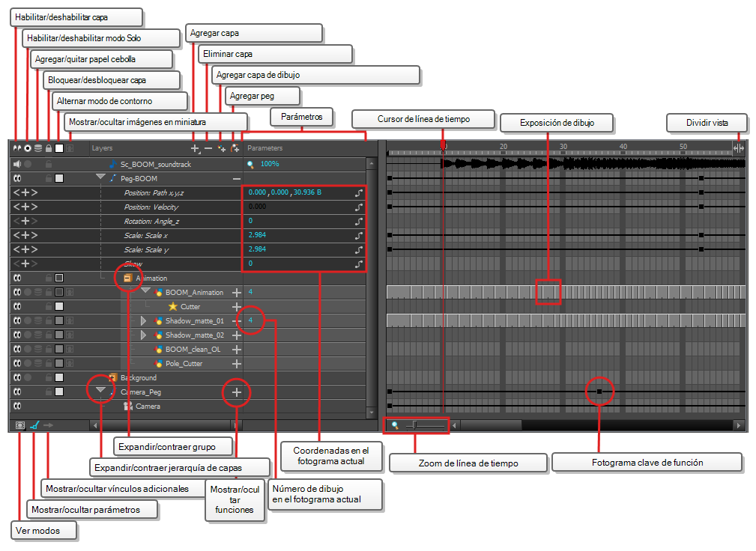Viewport: 756px width, 551px height.
Task: Expand the Shadow_matte_01 layer triangle
Action: click(x=142, y=320)
